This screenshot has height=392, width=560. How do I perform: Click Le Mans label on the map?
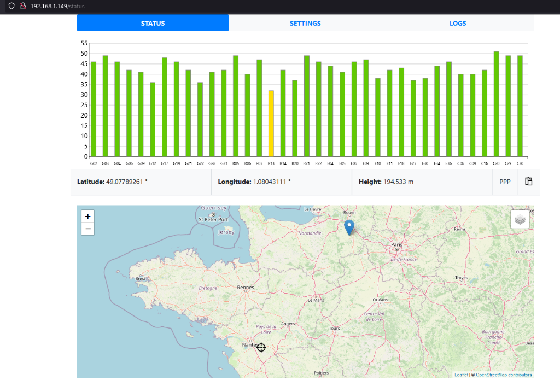point(316,300)
